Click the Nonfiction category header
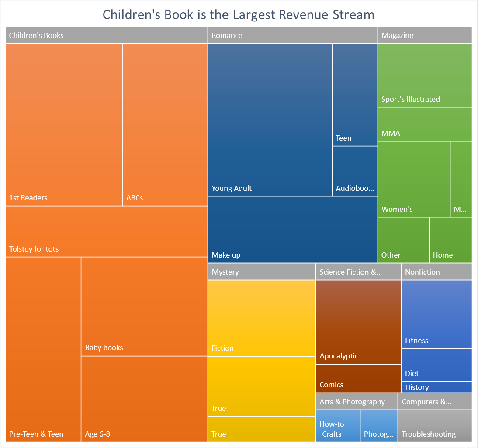This screenshot has height=448, width=478. [436, 272]
